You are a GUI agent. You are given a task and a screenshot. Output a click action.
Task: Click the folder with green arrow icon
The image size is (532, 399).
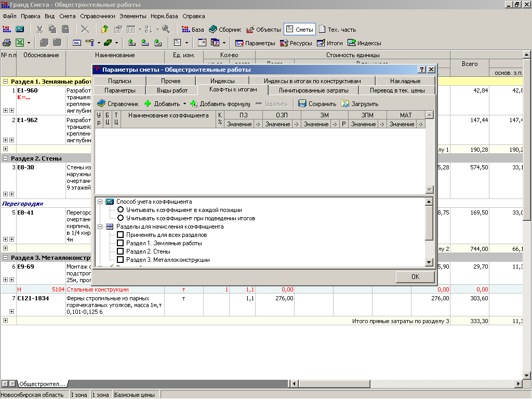point(104,29)
